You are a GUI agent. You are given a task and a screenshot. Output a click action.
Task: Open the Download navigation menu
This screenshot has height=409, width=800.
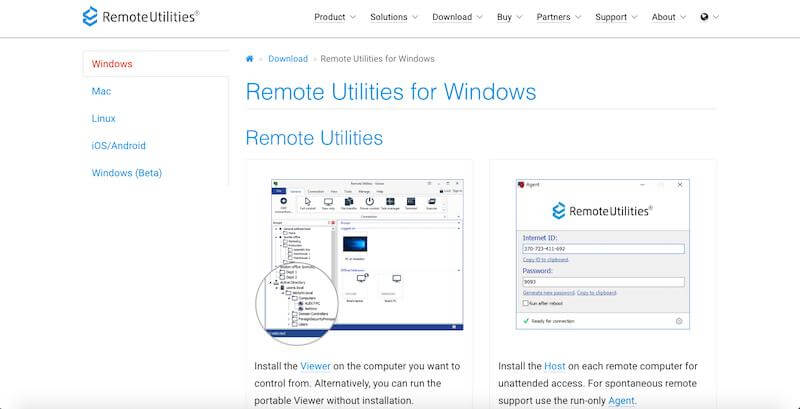click(x=457, y=17)
